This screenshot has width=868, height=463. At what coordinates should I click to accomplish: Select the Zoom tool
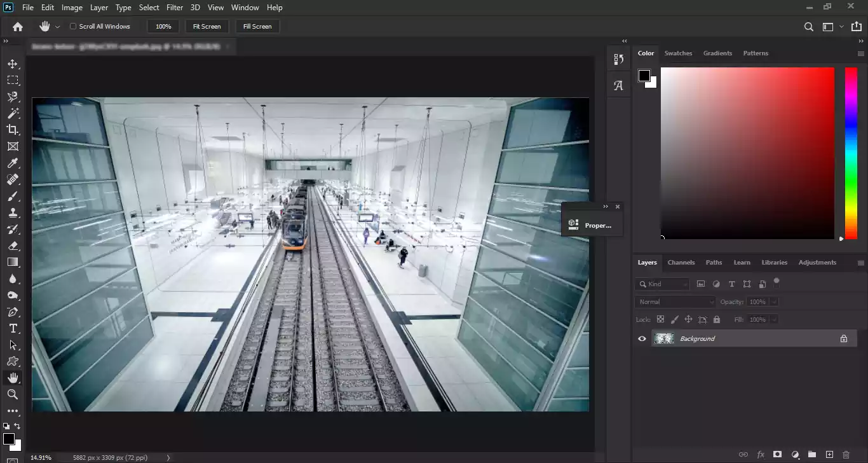click(x=13, y=394)
